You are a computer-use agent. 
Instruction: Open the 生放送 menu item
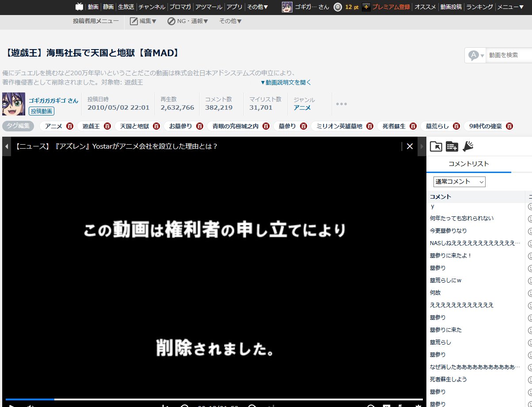point(125,7)
